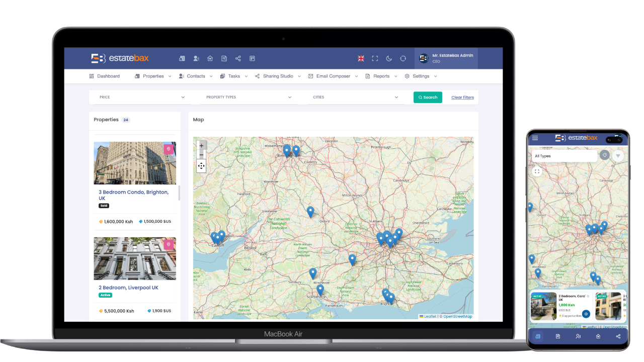644x362 pixels.
Task: Toggle dark mode with the moon icon
Action: coord(389,58)
